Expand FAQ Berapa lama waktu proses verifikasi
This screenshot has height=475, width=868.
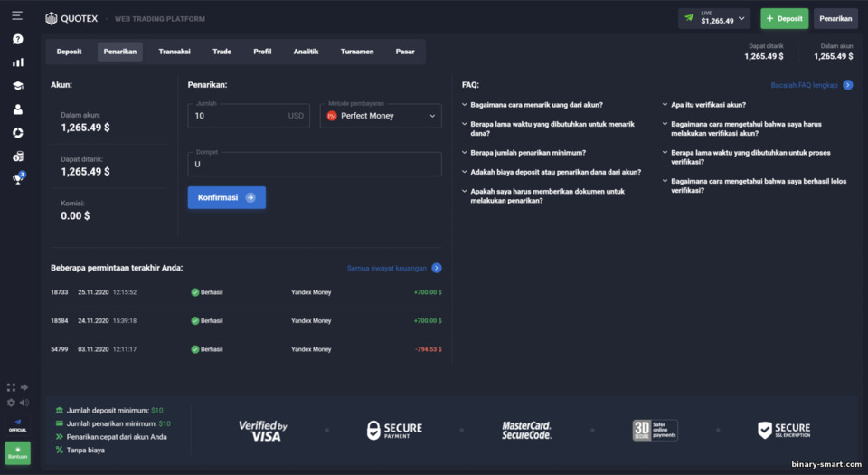tap(746, 157)
